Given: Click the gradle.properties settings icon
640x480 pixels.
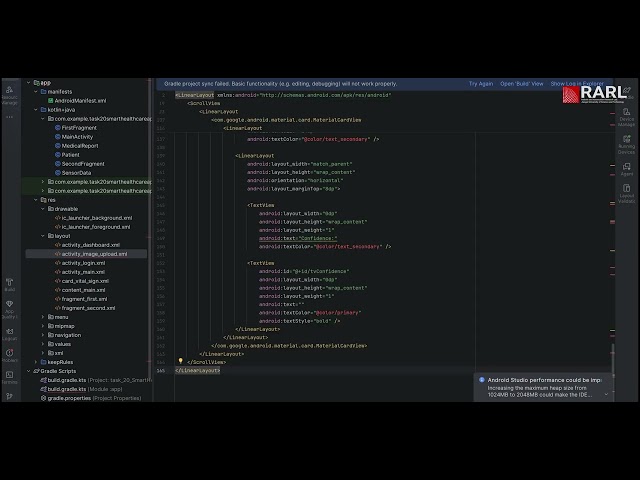Looking at the screenshot, I should point(43,398).
